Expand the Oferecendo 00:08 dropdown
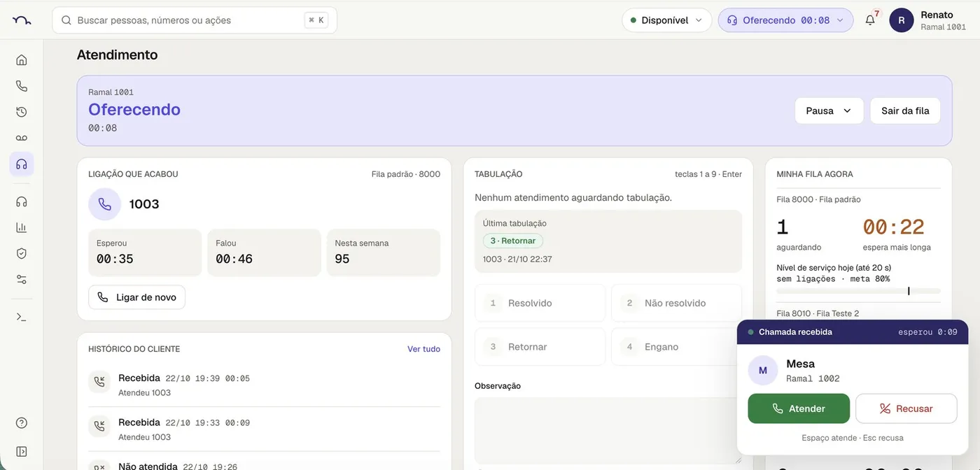The height and width of the screenshot is (470, 980). pyautogui.click(x=785, y=20)
